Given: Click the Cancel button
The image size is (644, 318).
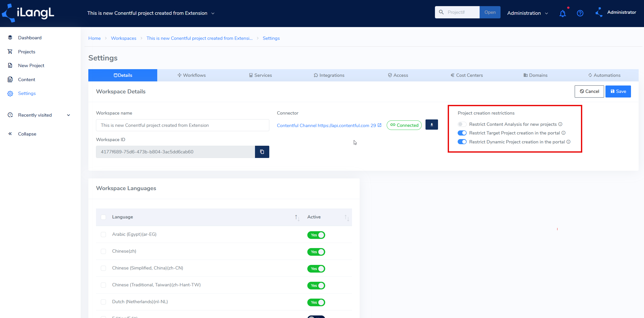Looking at the screenshot, I should (x=589, y=91).
